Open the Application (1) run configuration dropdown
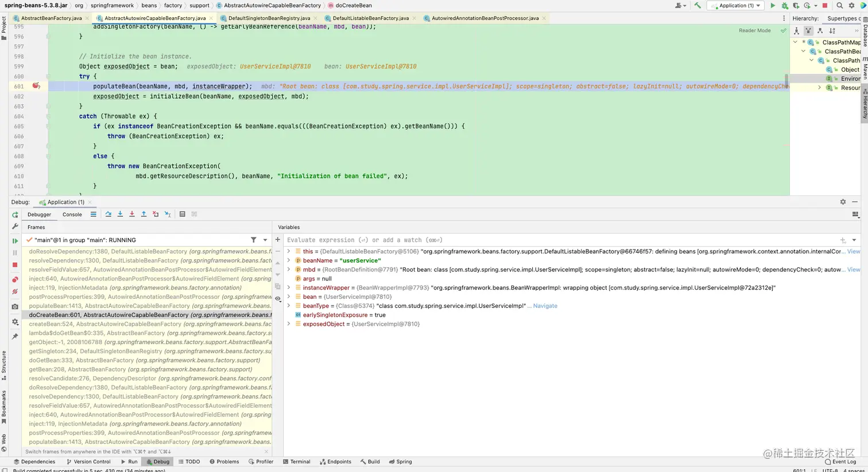This screenshot has width=868, height=472. coord(736,6)
